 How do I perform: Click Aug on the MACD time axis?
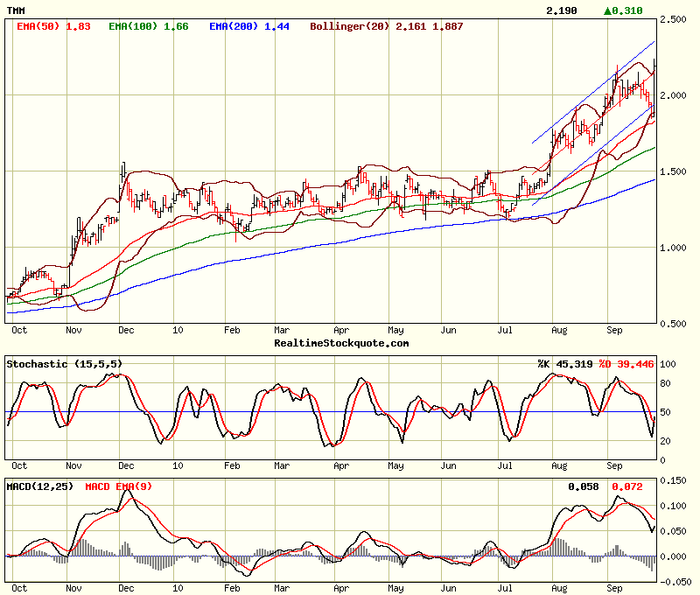point(559,588)
